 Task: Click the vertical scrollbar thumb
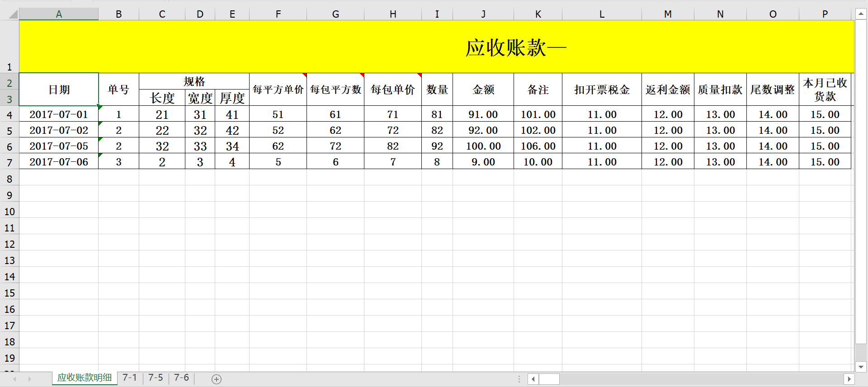point(861,182)
